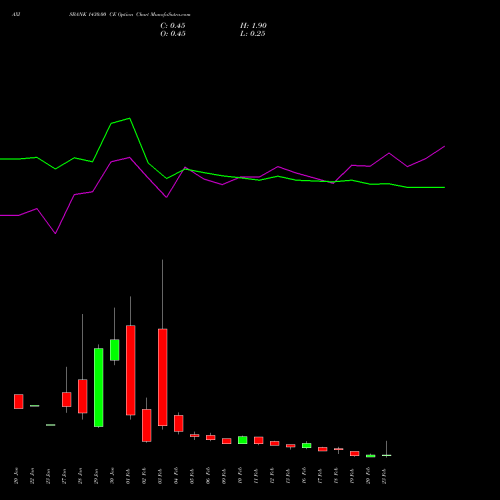Select the 10 Feb date label
Image resolution: width=500 pixels, height=500 pixels.
pyautogui.click(x=240, y=476)
